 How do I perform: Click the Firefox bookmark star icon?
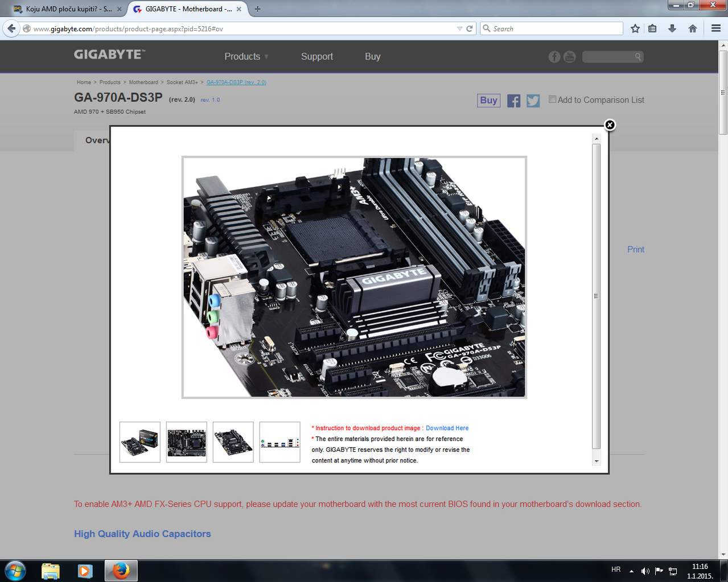pyautogui.click(x=635, y=28)
